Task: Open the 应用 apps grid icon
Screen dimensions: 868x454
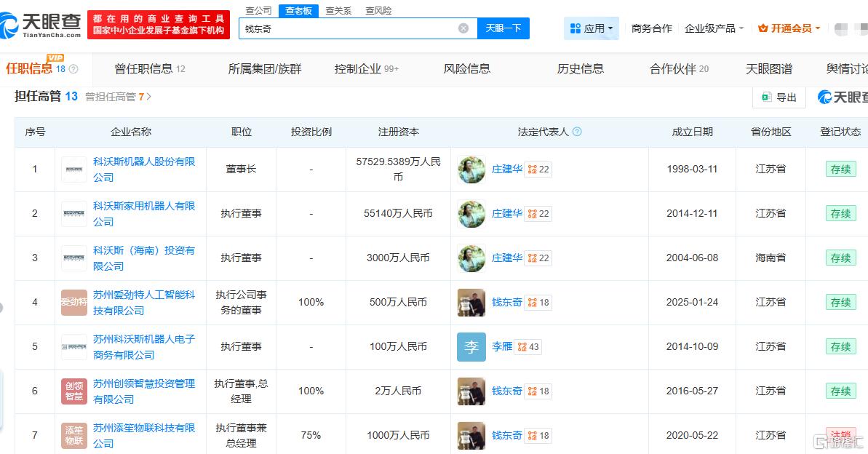Action: click(x=574, y=26)
